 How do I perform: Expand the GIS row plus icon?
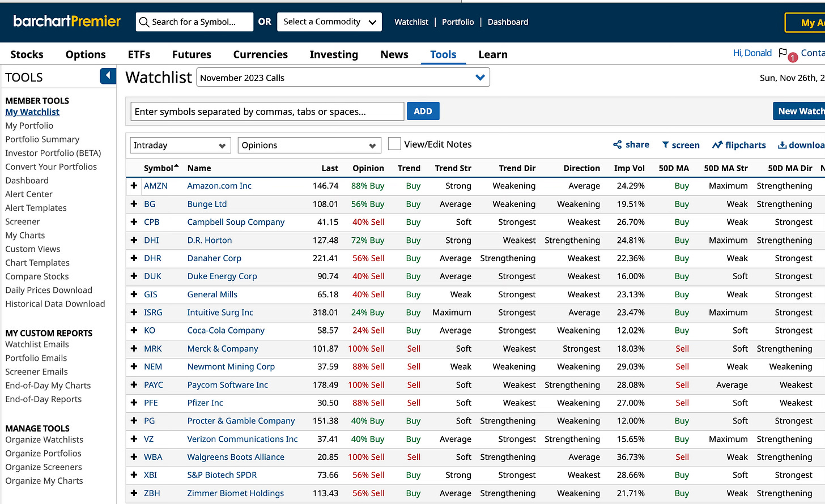[x=134, y=294]
